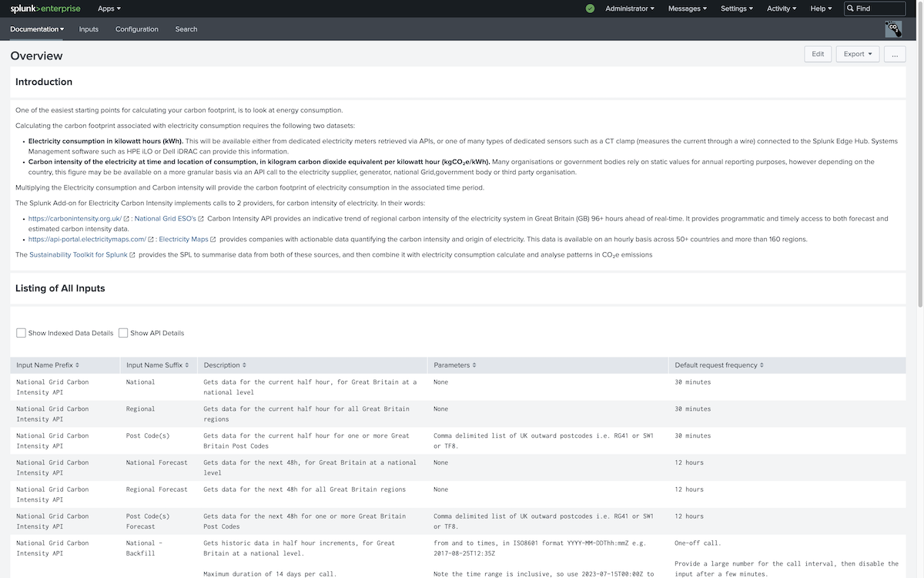Open the Activity dropdown
Image resolution: width=924 pixels, height=578 pixels.
[x=782, y=8]
